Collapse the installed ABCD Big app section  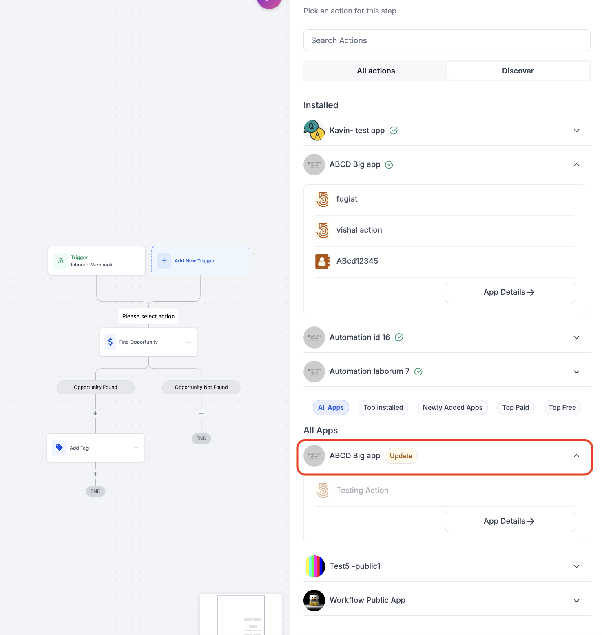[x=576, y=164]
